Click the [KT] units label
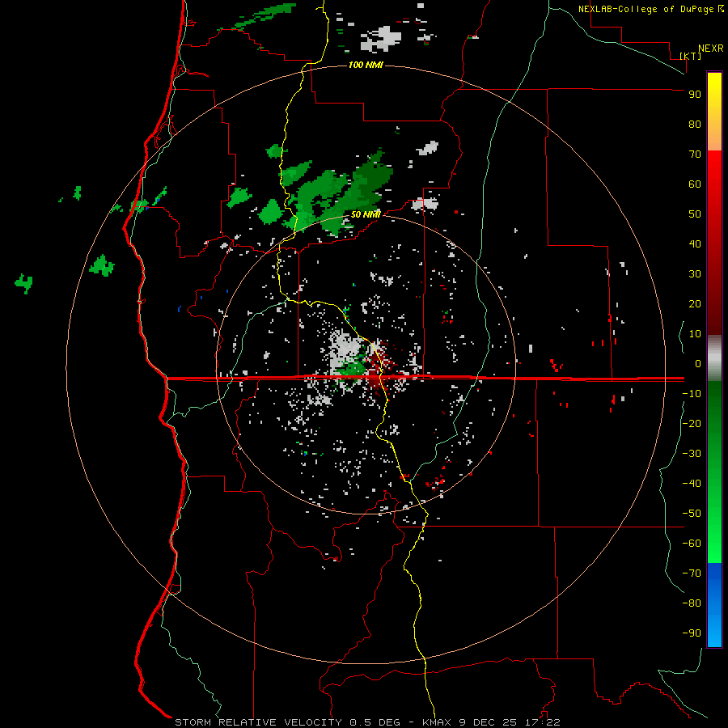Viewport: 728px width, 728px height. click(691, 56)
